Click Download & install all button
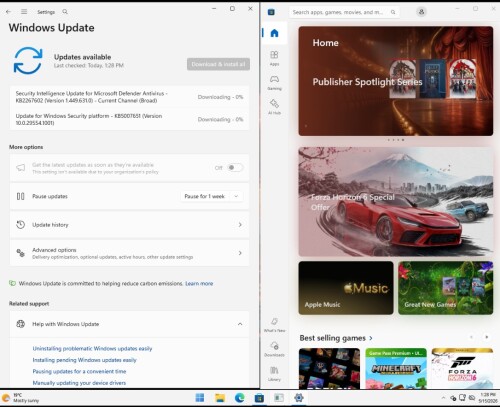The image size is (500, 407). pos(218,64)
